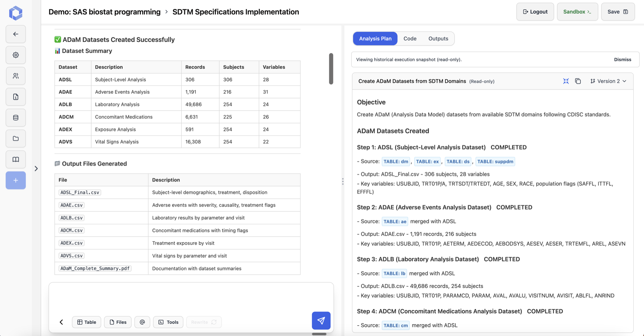This screenshot has height=336, width=644.
Task: Click the TABLE: dm source tag
Action: coord(396,162)
